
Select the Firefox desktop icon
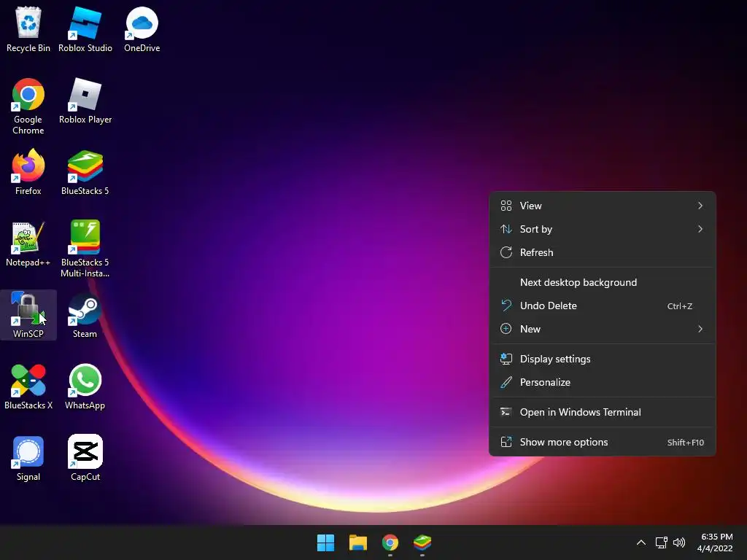28,172
